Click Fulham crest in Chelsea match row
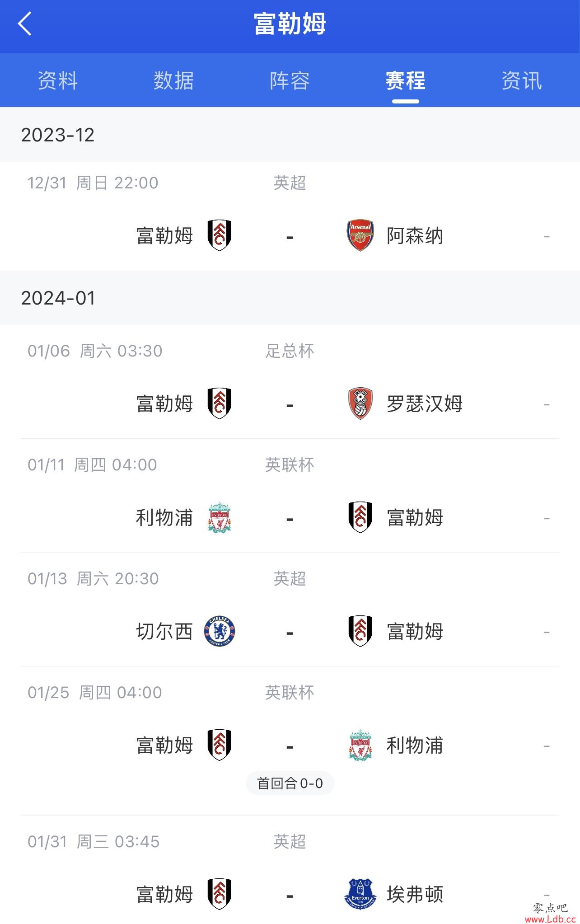 [360, 631]
